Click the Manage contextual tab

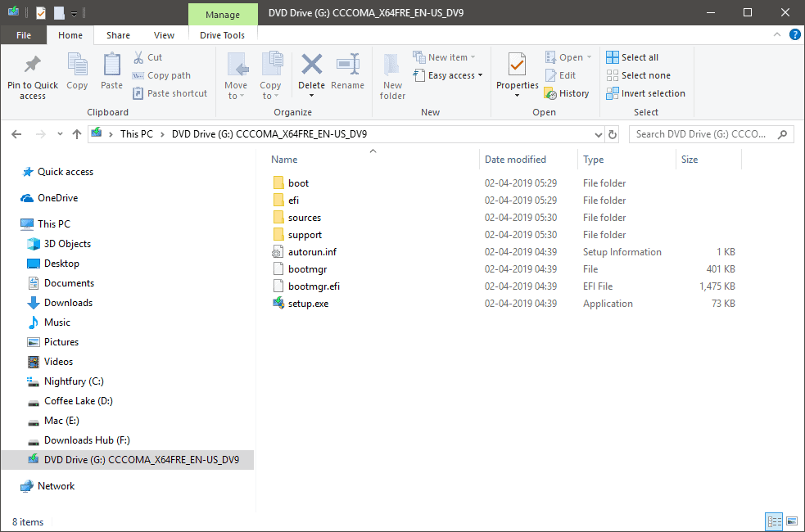(x=223, y=15)
